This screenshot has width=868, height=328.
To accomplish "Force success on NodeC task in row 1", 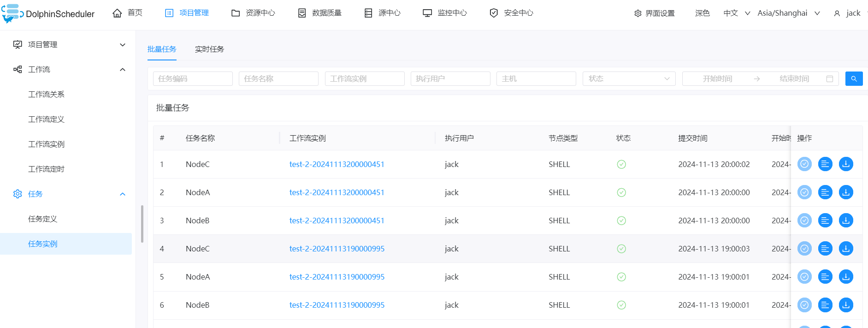I will click(804, 164).
